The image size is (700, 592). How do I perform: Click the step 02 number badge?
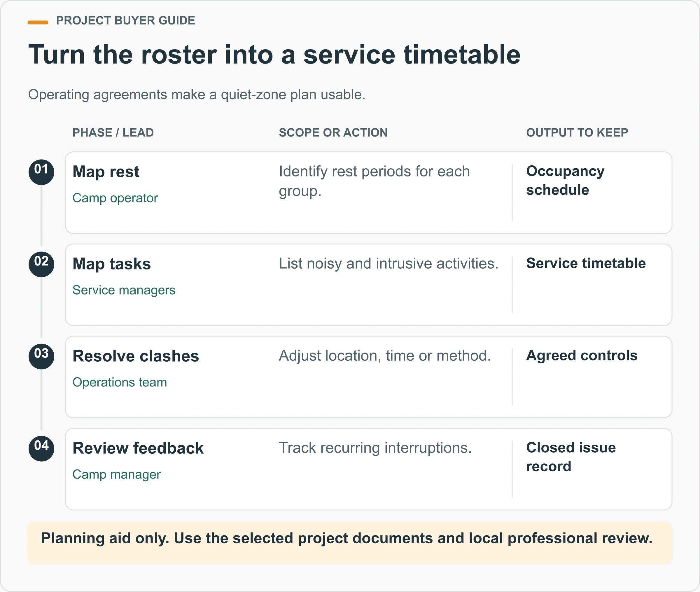pos(41,265)
